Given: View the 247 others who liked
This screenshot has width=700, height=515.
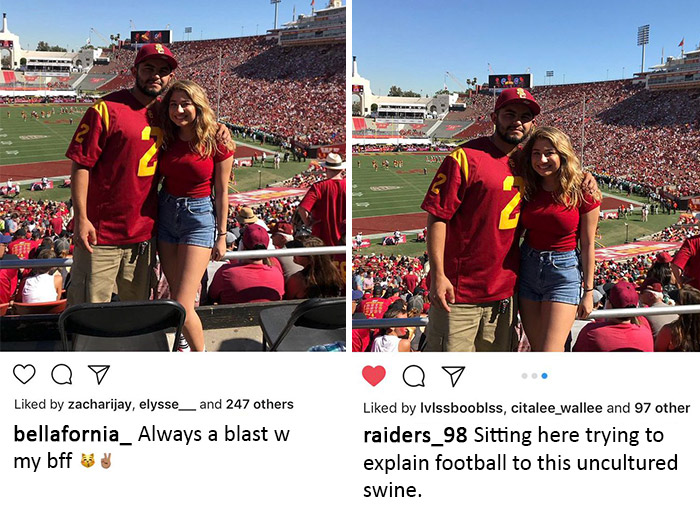Looking at the screenshot, I should click(261, 404).
